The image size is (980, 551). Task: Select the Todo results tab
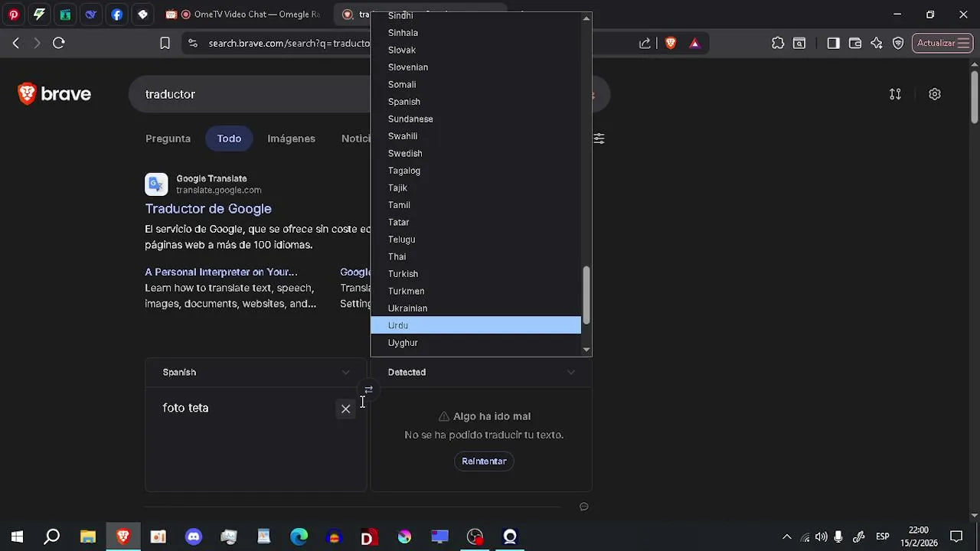tap(229, 139)
